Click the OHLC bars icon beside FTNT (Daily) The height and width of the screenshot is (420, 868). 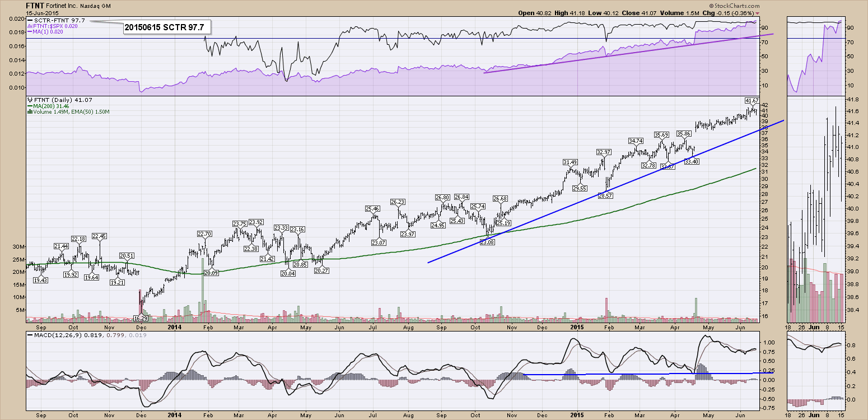[x=30, y=100]
